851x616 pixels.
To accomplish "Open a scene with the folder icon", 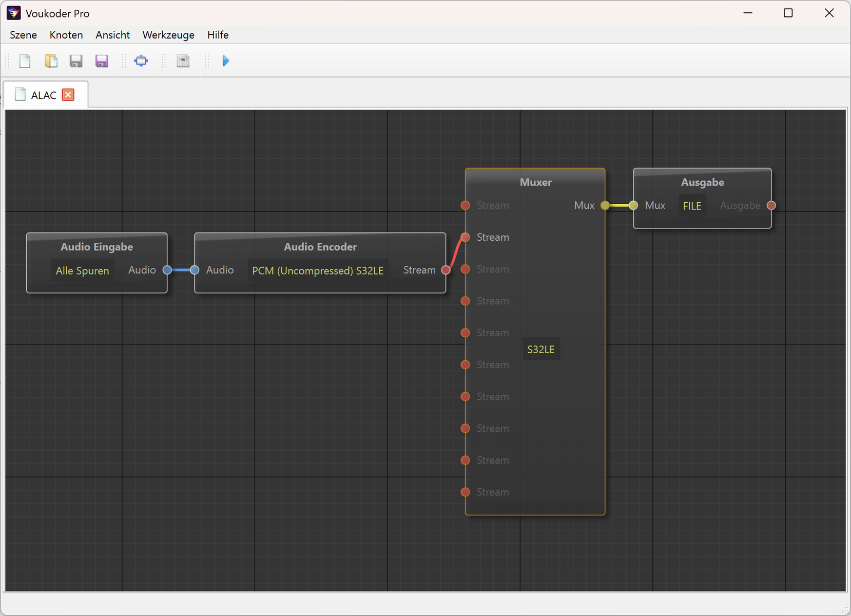I will [x=51, y=61].
